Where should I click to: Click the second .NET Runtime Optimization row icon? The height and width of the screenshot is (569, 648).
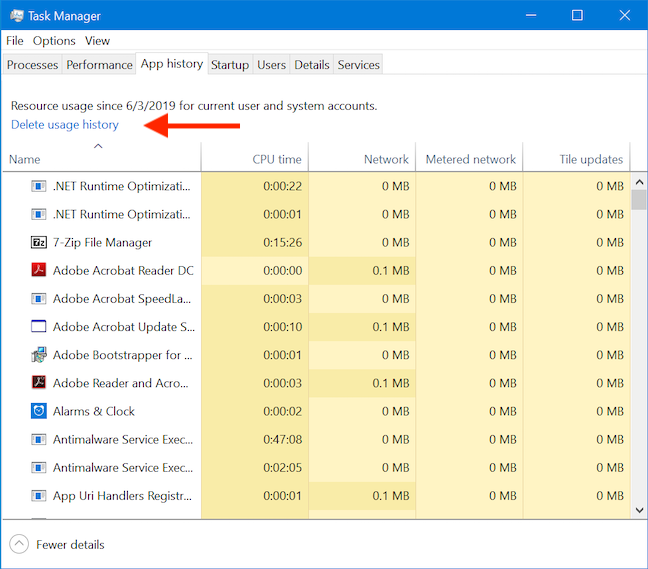click(38, 214)
